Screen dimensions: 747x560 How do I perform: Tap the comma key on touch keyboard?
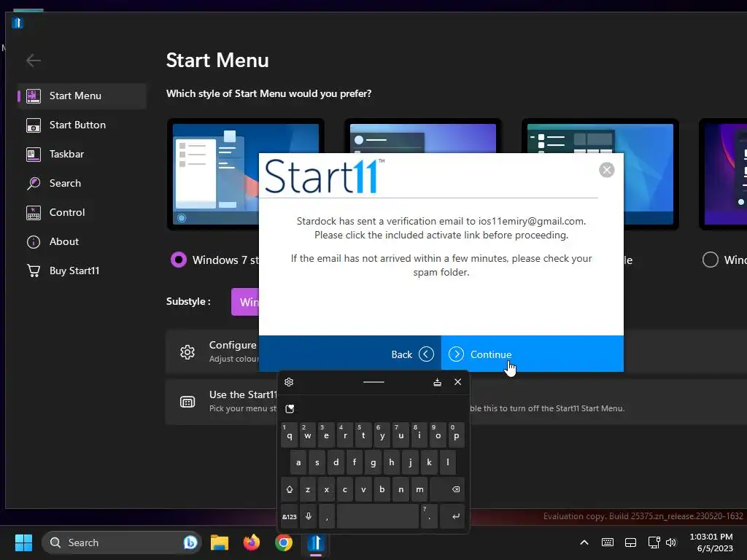(x=327, y=517)
